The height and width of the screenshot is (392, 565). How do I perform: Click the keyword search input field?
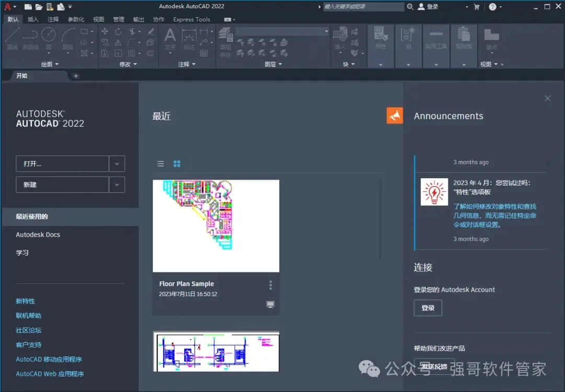click(364, 6)
